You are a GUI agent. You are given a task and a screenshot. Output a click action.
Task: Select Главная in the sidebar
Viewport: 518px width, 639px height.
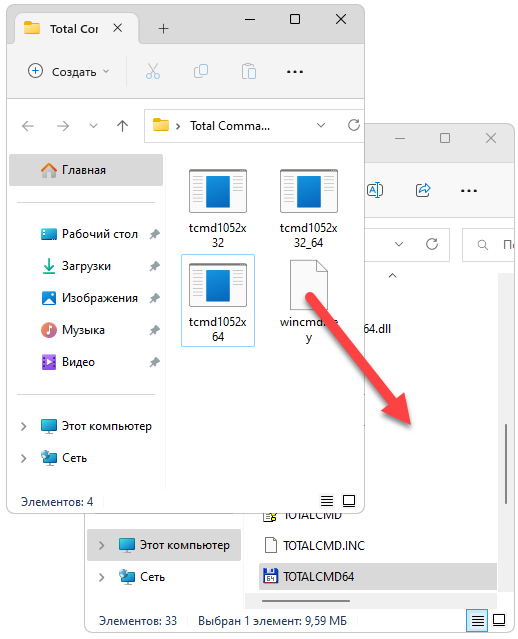(x=86, y=170)
